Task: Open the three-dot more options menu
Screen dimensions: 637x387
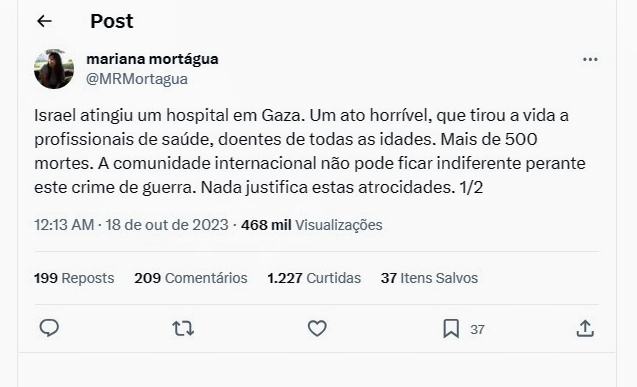Action: click(590, 59)
